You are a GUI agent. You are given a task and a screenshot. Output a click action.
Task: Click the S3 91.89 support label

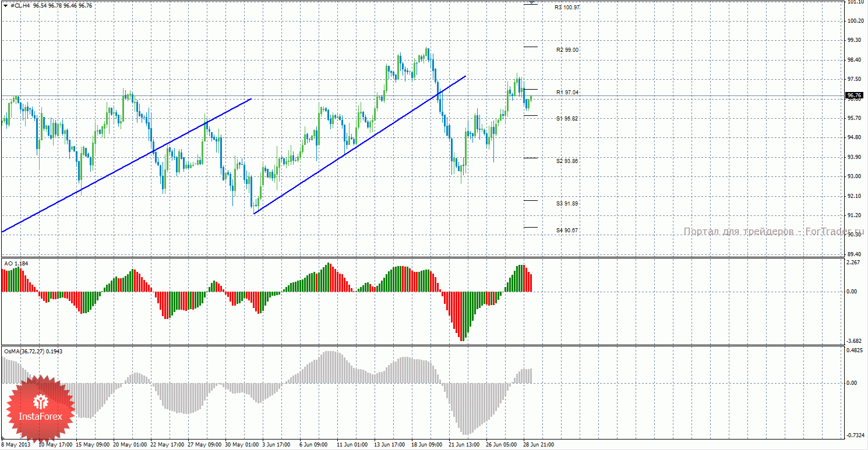point(567,203)
